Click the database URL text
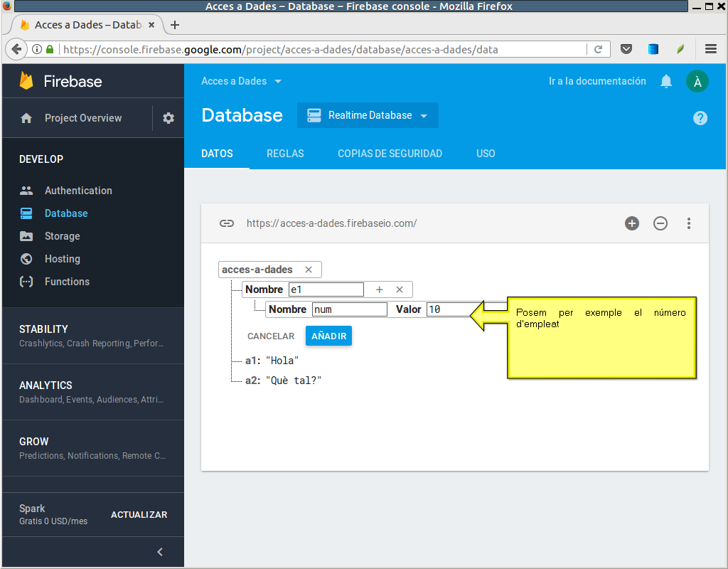The image size is (728, 569). point(331,223)
